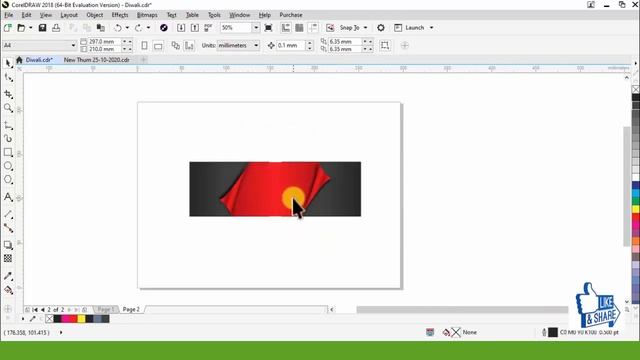Choose the No Color swatch in document palette
640x360 pixels.
(x=49, y=319)
